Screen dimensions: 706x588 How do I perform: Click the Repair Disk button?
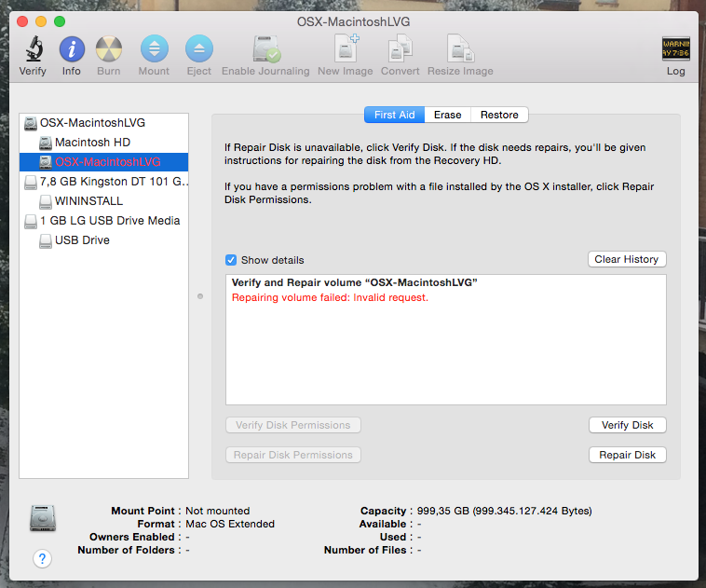627,455
